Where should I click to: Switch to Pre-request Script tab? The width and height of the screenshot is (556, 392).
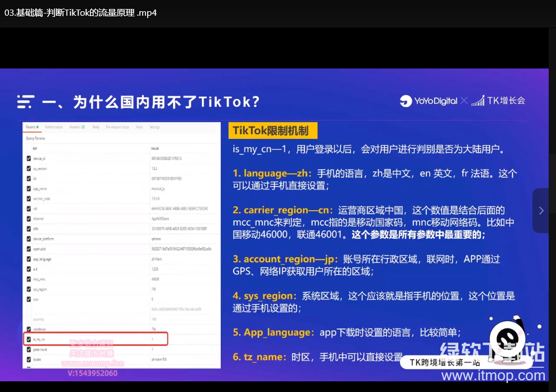click(x=117, y=127)
